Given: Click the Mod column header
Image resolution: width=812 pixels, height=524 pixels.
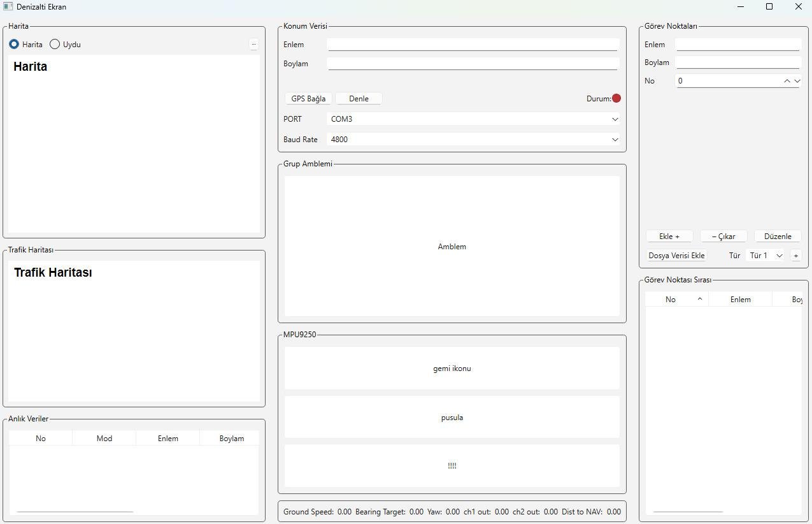Looking at the screenshot, I should point(104,439).
